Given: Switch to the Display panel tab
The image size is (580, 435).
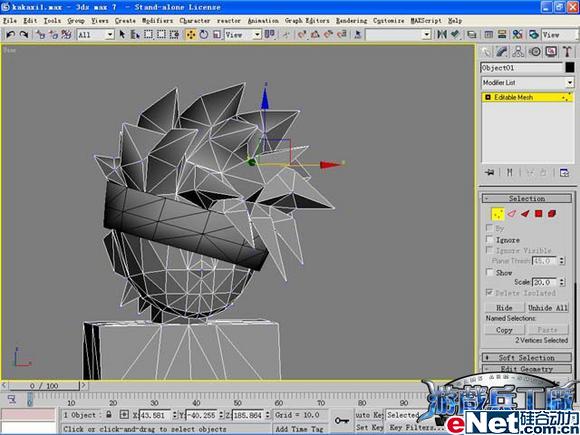Looking at the screenshot, I should click(551, 52).
